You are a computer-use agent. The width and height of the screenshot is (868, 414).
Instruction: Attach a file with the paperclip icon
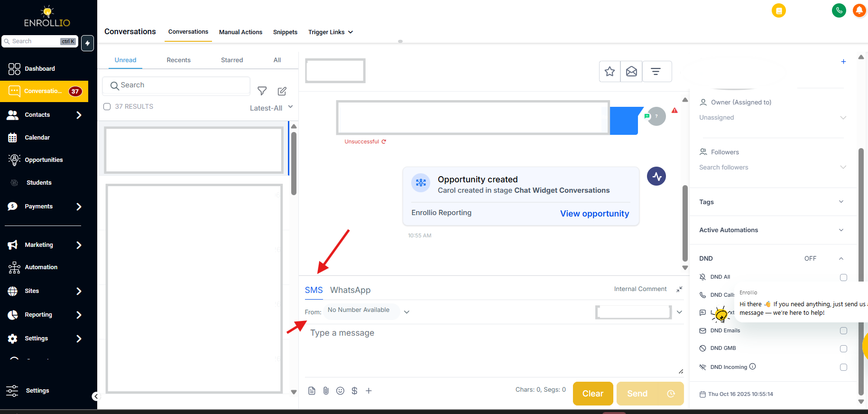click(x=326, y=391)
